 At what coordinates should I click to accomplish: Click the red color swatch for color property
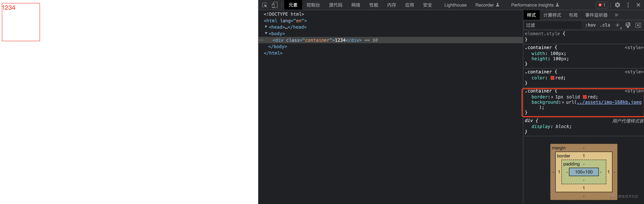[x=552, y=78]
